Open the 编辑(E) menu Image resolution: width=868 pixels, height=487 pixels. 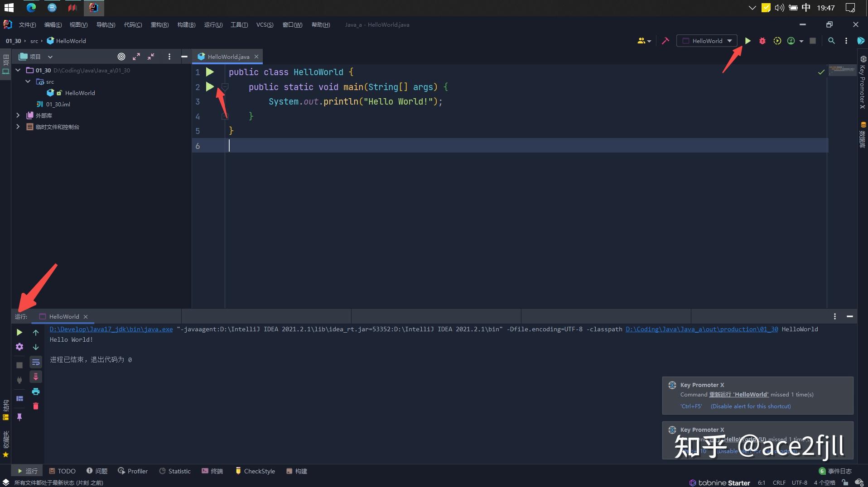53,25
